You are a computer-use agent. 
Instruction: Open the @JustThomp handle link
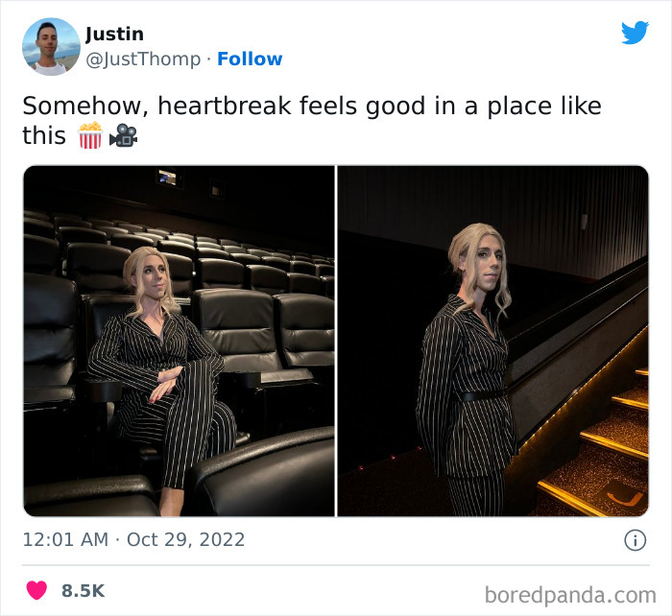point(143,59)
